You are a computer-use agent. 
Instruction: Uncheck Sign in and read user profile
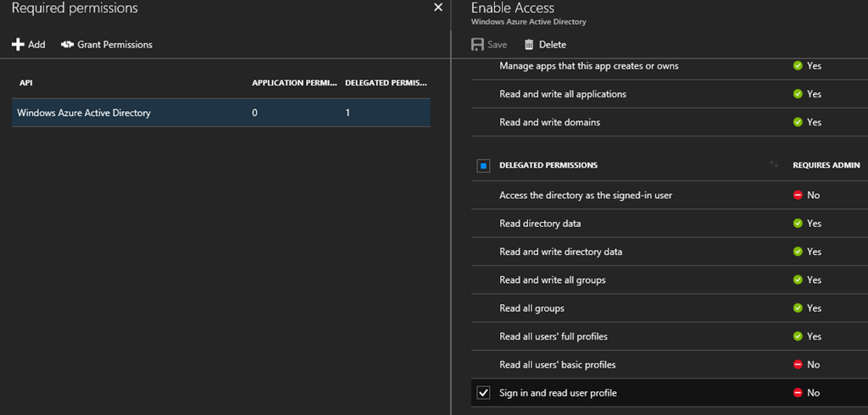[x=483, y=393]
